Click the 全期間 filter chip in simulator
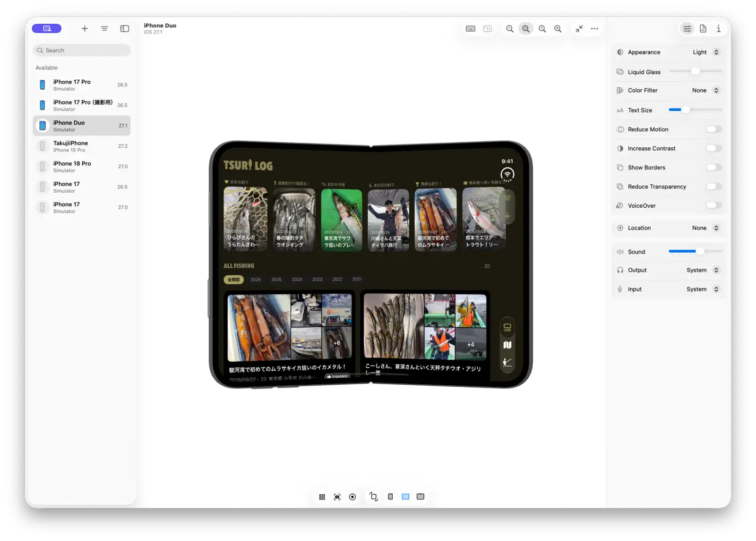 pyautogui.click(x=233, y=279)
